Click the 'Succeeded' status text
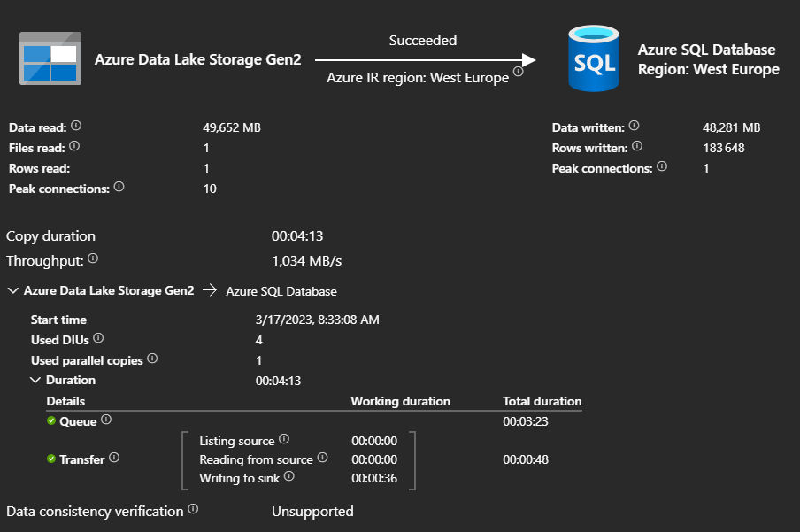Viewport: 800px width, 532px height. coord(423,41)
